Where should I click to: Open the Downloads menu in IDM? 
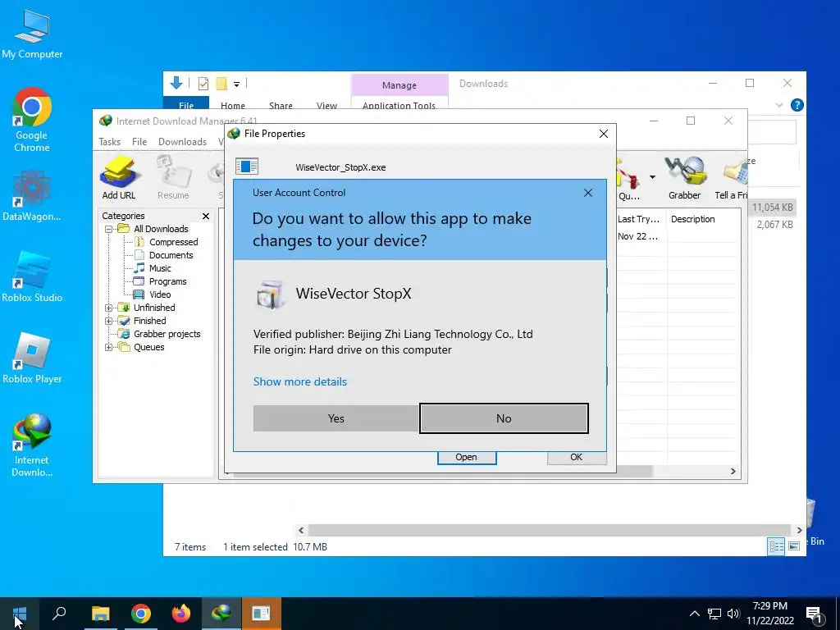pos(182,141)
